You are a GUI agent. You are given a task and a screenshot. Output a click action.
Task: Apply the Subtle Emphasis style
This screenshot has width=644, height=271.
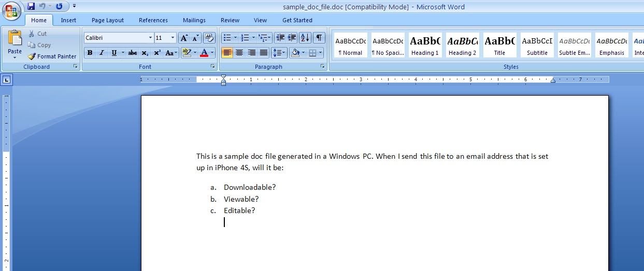tap(575, 46)
